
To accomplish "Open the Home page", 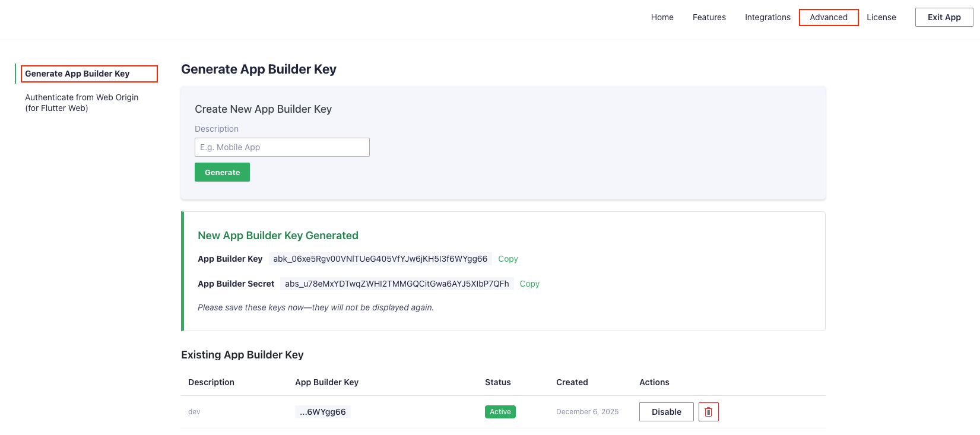I will click(662, 17).
